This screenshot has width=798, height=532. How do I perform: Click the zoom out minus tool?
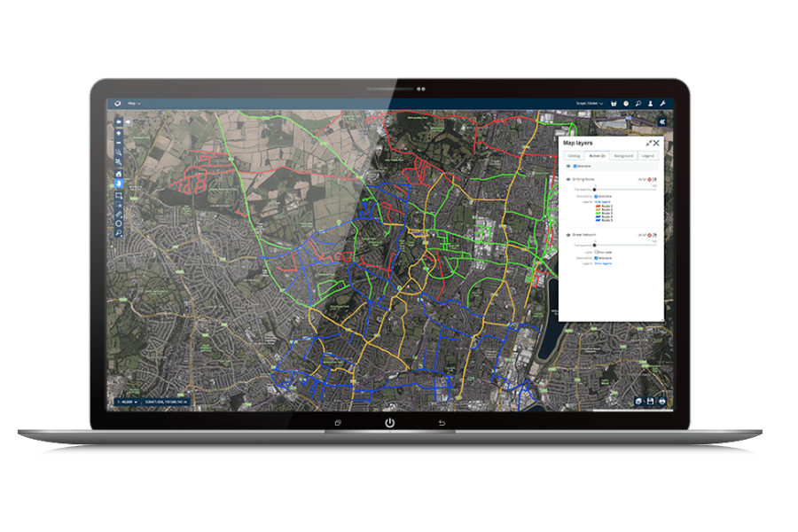pos(120,144)
